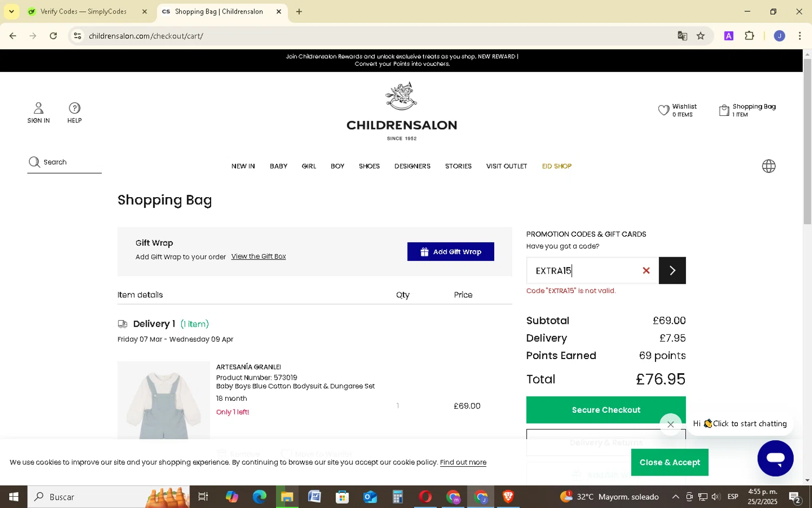Screen dimensions: 812x508
Task: Launch Microsoft Edge from taskbar
Action: 259,497
